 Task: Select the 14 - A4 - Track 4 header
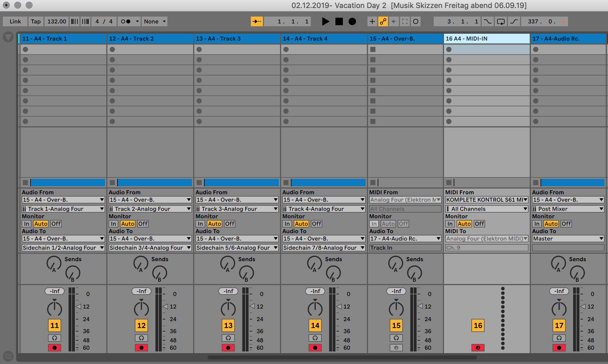[323, 39]
